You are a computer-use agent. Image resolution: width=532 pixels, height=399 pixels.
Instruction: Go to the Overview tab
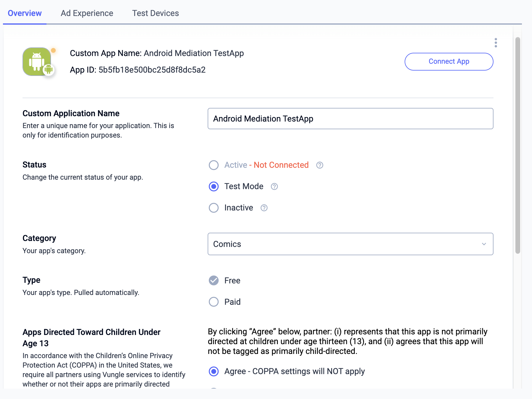click(25, 13)
